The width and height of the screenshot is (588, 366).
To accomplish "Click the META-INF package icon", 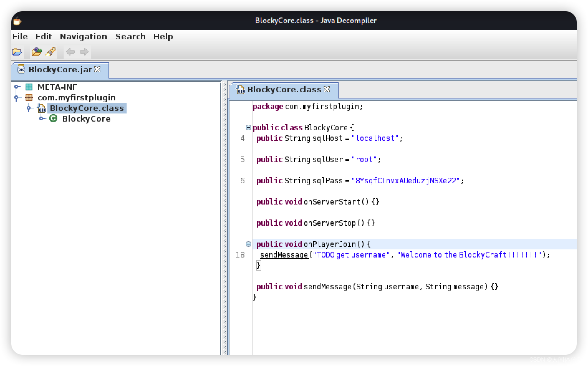I will point(29,87).
